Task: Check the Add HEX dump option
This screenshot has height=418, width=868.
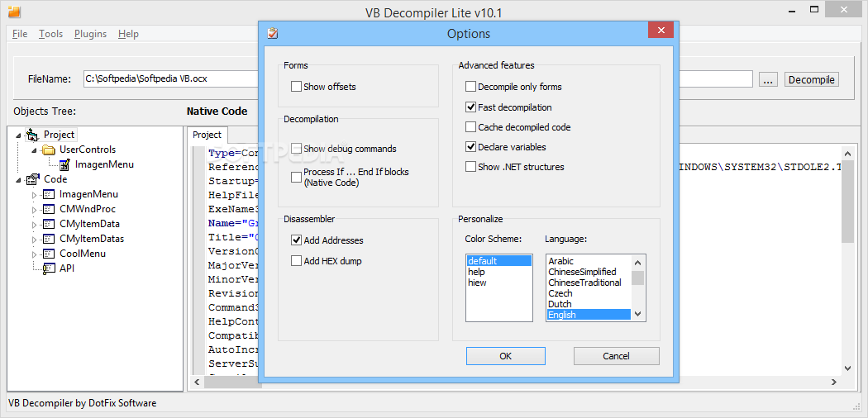Action: [x=296, y=260]
